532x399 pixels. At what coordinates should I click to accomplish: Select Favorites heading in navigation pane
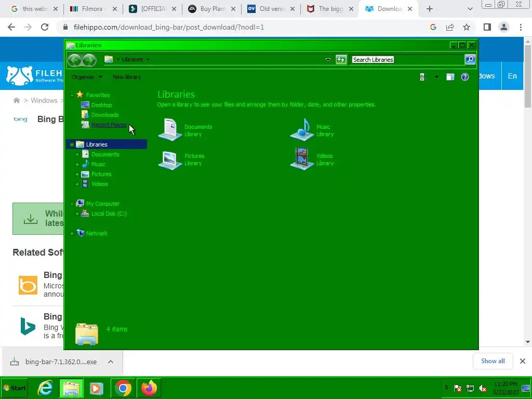pos(98,95)
